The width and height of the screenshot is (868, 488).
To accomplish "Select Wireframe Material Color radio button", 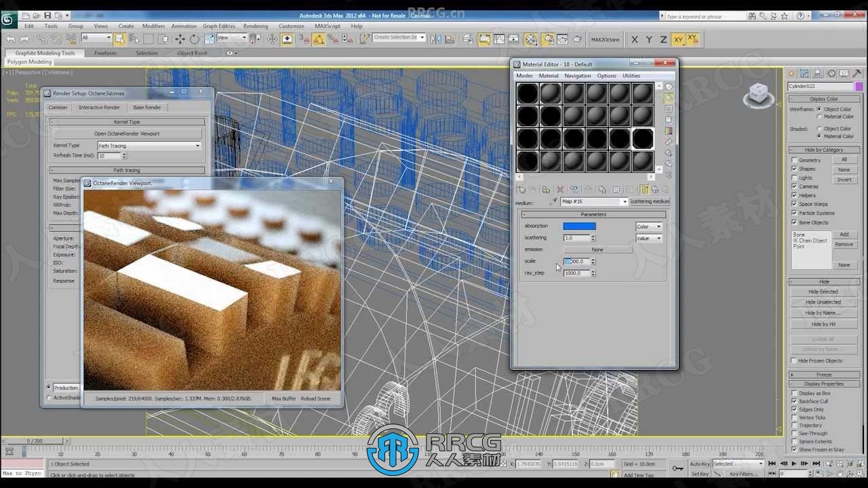I will pyautogui.click(x=819, y=117).
